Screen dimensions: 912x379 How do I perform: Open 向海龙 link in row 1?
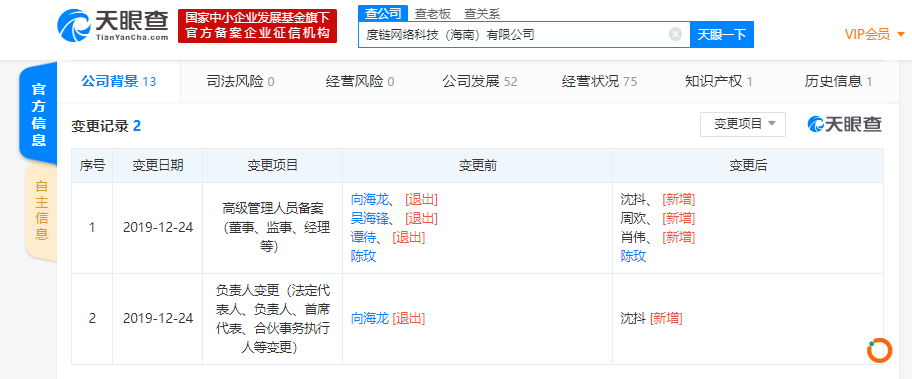[x=369, y=200]
